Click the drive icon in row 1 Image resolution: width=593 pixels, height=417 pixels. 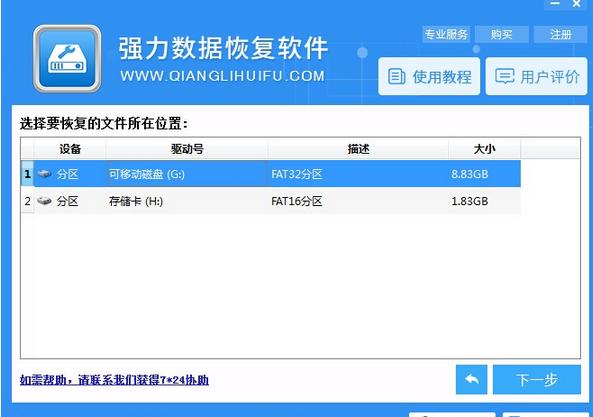click(x=45, y=174)
